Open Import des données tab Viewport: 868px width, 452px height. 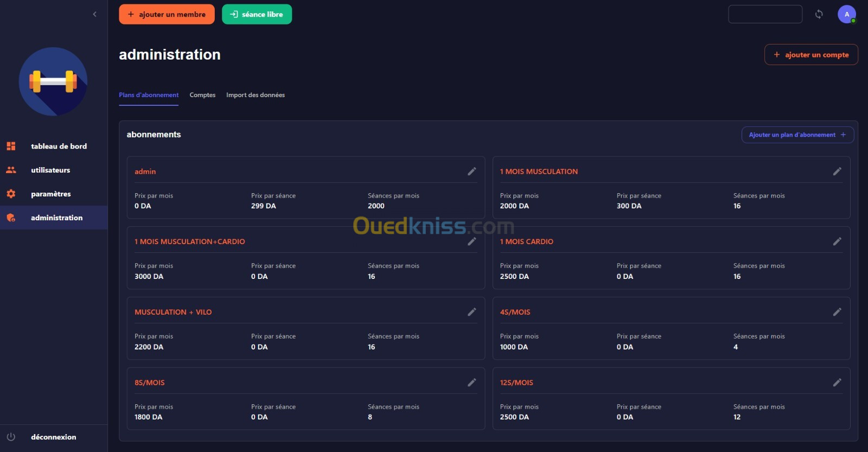(x=256, y=95)
